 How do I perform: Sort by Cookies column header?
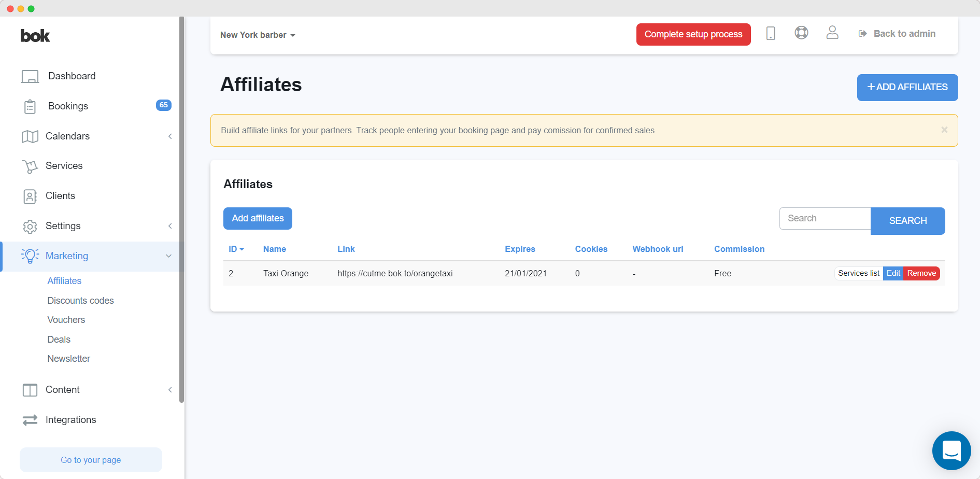(x=591, y=249)
